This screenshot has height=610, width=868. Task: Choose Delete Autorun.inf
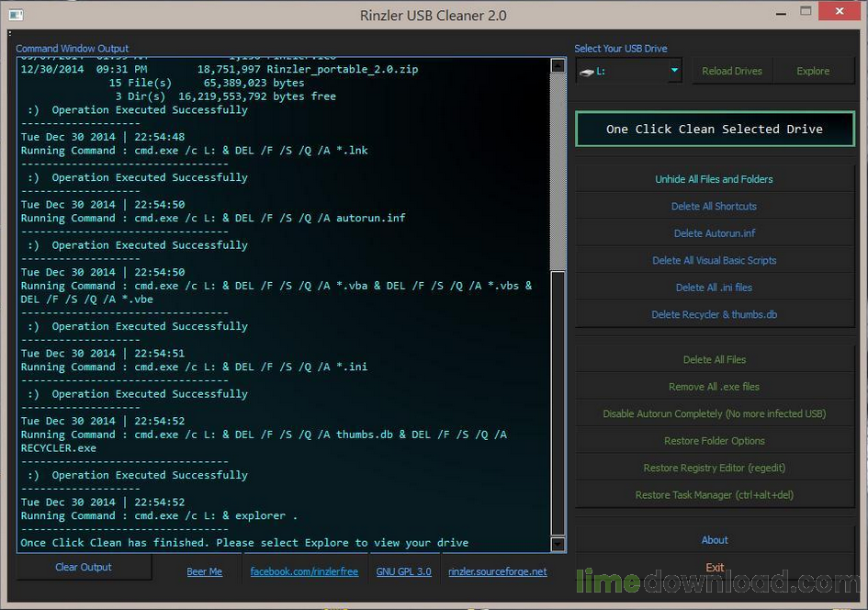(x=714, y=233)
